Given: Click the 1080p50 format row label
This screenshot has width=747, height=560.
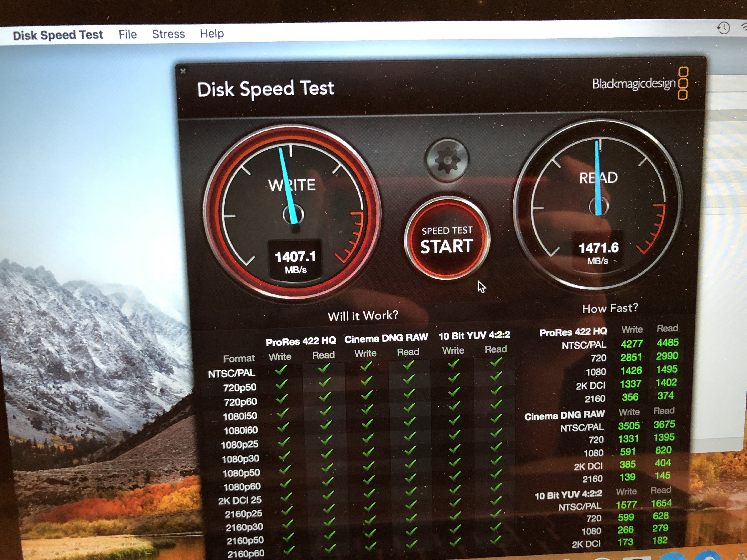Looking at the screenshot, I should coord(241,473).
